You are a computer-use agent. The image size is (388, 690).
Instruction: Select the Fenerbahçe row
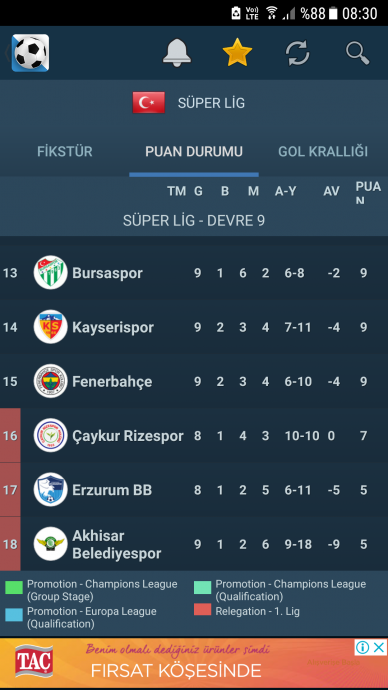194,381
